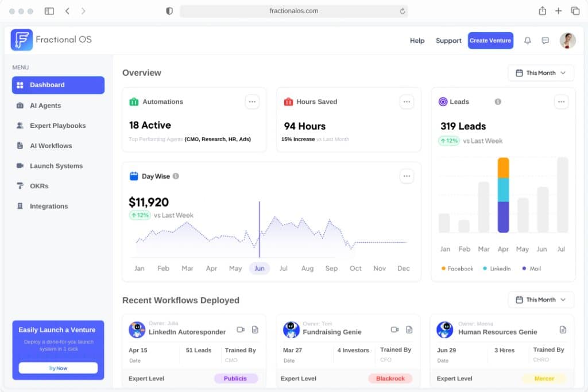Open notifications via the bell icon
Screen dimensions: 588x392
tap(527, 41)
